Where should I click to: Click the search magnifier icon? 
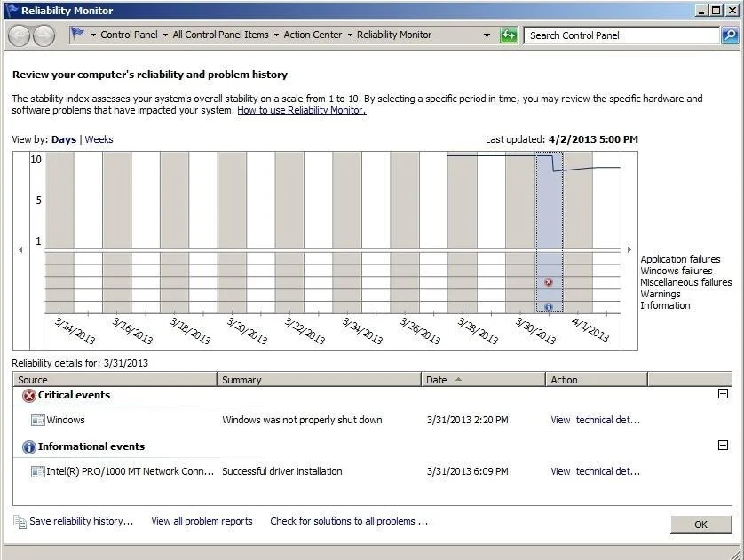(x=730, y=35)
